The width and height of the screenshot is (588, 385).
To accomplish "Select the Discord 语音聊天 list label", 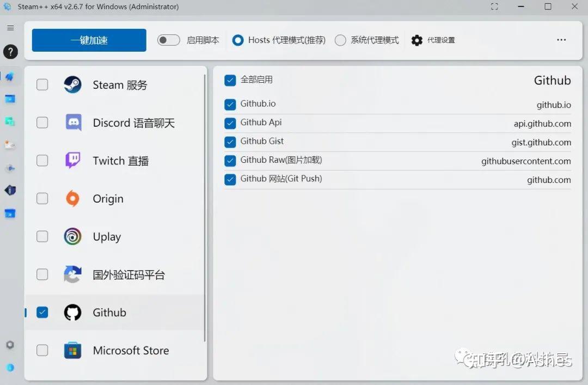I will 134,123.
